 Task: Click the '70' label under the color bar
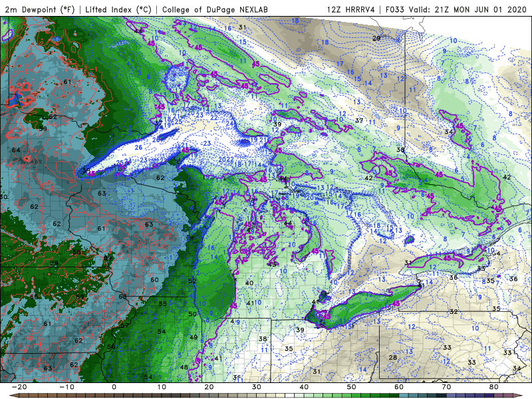pos(446,387)
